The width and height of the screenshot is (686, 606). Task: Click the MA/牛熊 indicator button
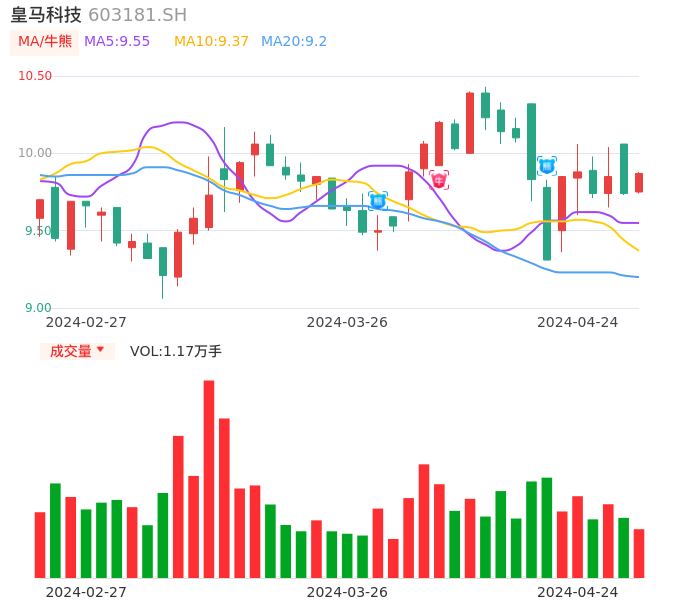tap(44, 42)
